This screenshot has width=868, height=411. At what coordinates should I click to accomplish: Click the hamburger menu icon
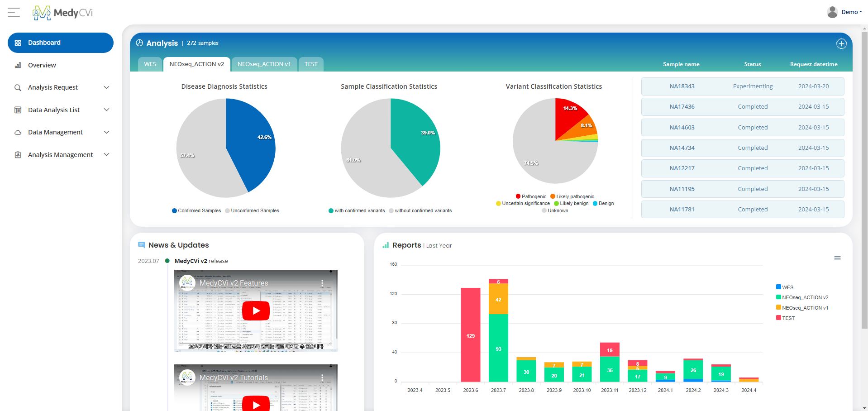pos(14,12)
